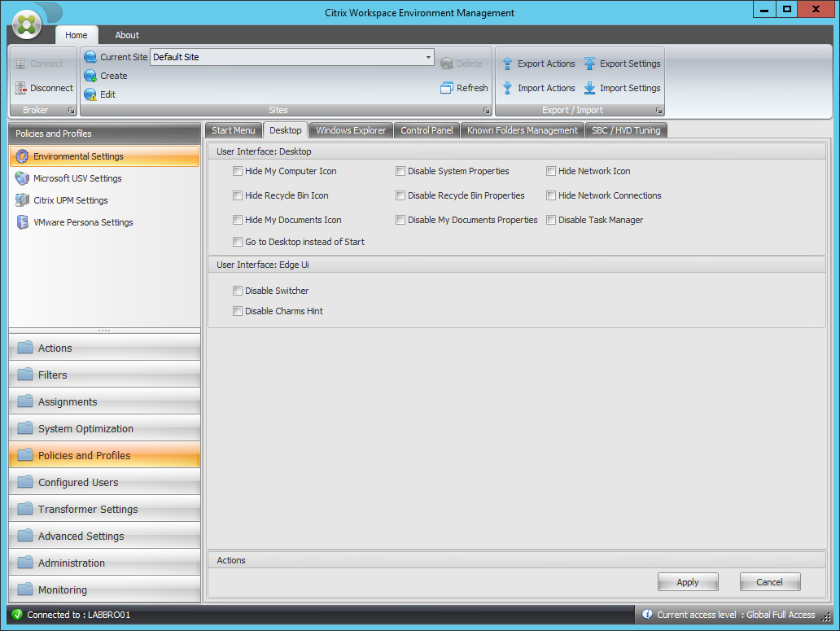Enable Disable Switcher under Edge Ui
The image size is (840, 631).
(238, 291)
